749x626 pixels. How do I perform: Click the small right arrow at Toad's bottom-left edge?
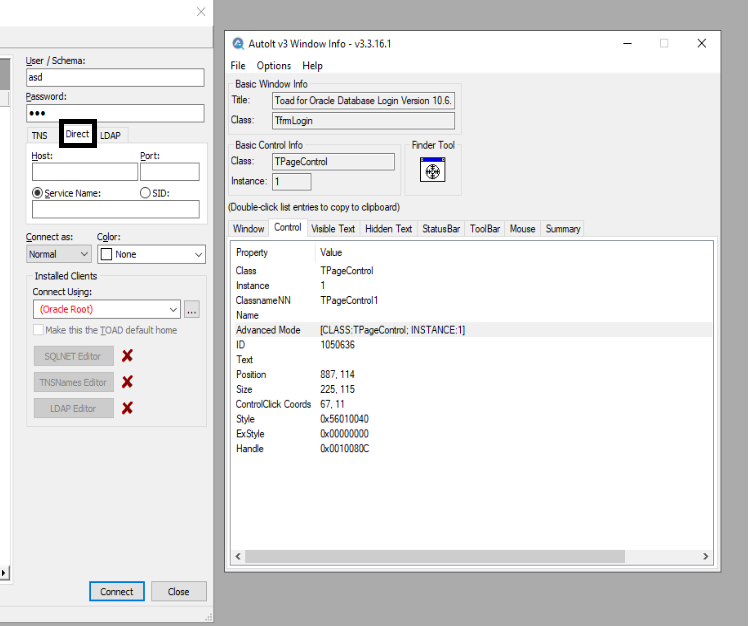[4, 573]
